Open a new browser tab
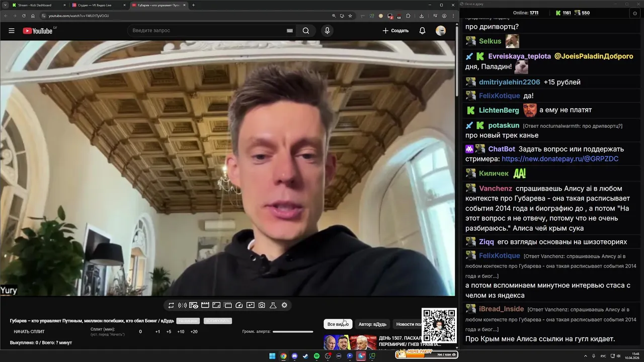The image size is (644, 362). click(193, 5)
